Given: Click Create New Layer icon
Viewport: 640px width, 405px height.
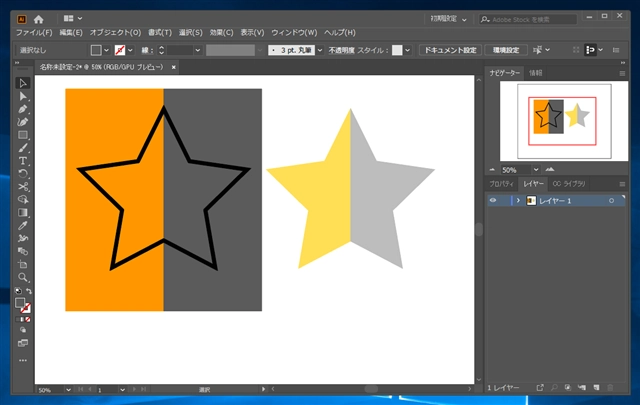Looking at the screenshot, I should 596,387.
